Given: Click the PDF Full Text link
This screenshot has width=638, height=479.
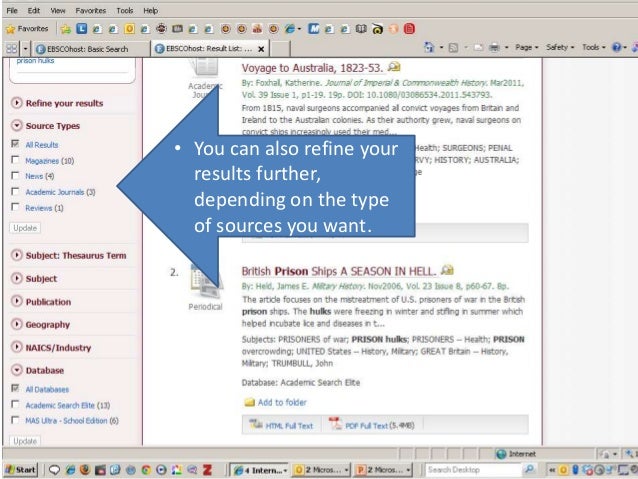Looking at the screenshot, I should [366, 426].
